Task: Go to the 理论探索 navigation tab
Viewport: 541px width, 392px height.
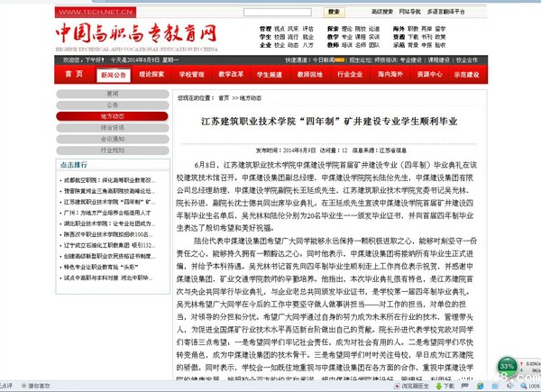Action: 151,75
